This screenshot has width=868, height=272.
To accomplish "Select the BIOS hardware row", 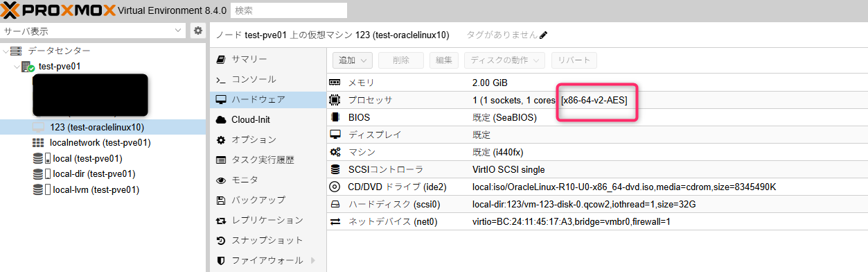I will click(x=597, y=117).
